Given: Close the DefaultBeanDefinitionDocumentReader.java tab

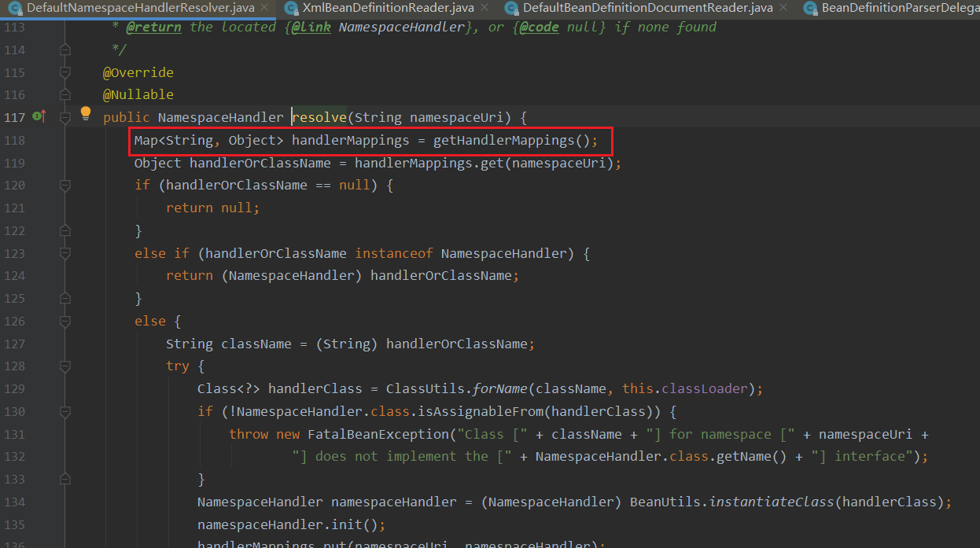Looking at the screenshot, I should pos(783,8).
